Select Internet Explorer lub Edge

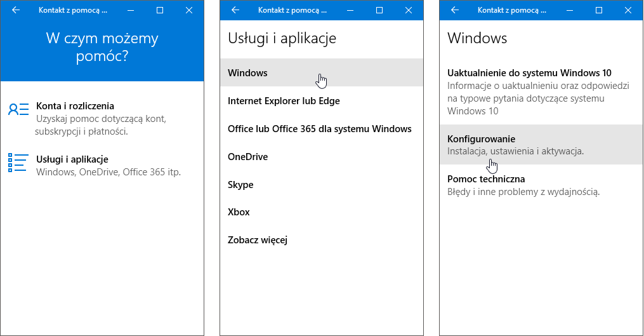[x=322, y=101]
